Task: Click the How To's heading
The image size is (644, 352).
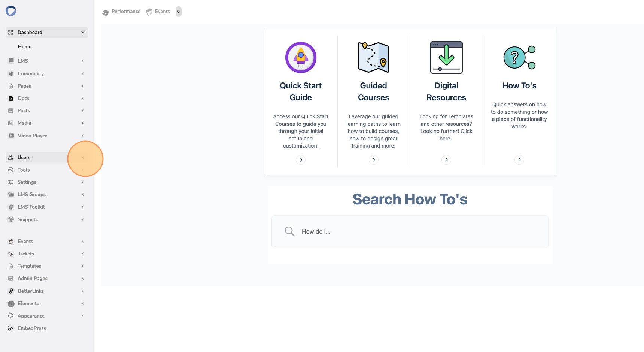Action: click(x=519, y=85)
